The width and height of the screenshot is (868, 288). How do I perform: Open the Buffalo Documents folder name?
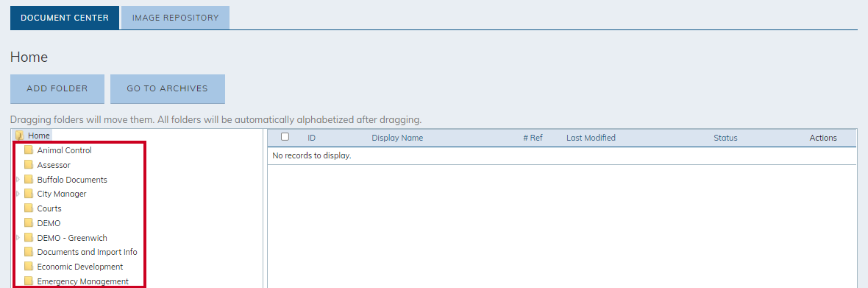72,180
